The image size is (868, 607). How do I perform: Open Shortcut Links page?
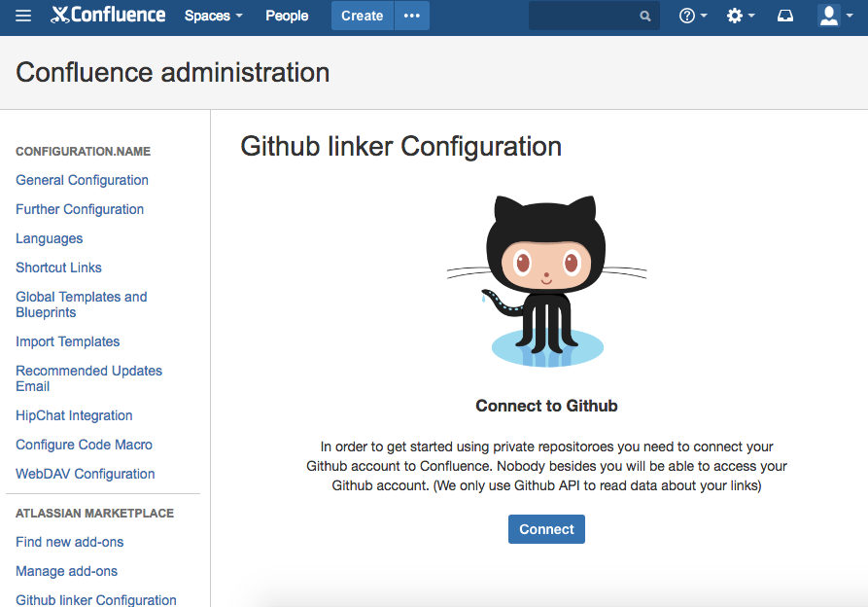pyautogui.click(x=58, y=268)
